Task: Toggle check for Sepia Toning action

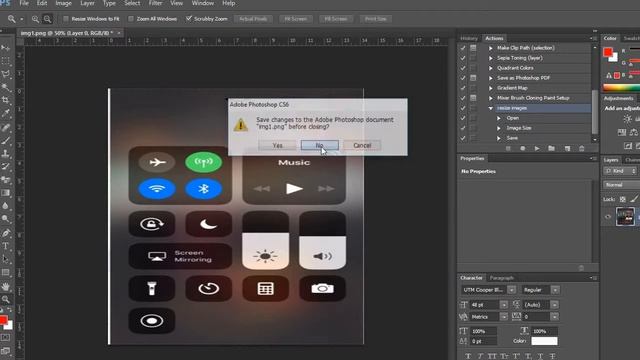Action: point(463,58)
